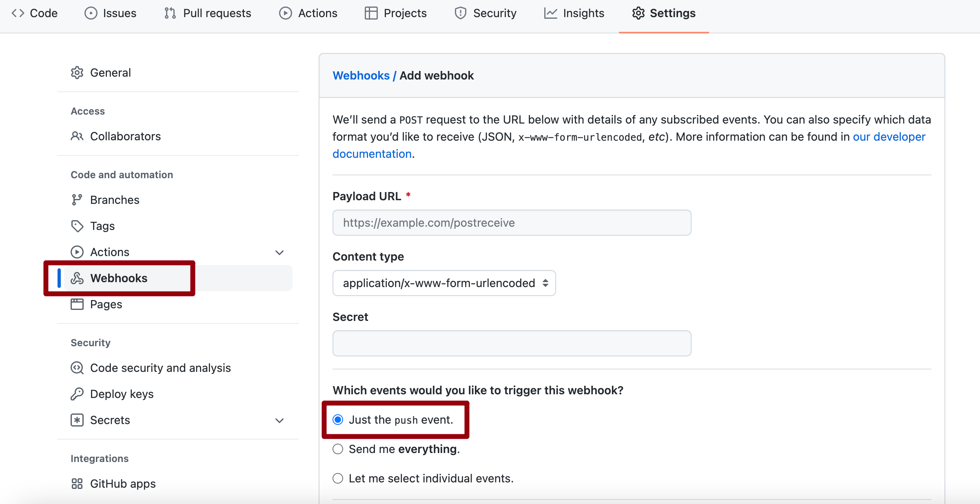
Task: Expand the Secrets section chevron
Action: tap(279, 420)
